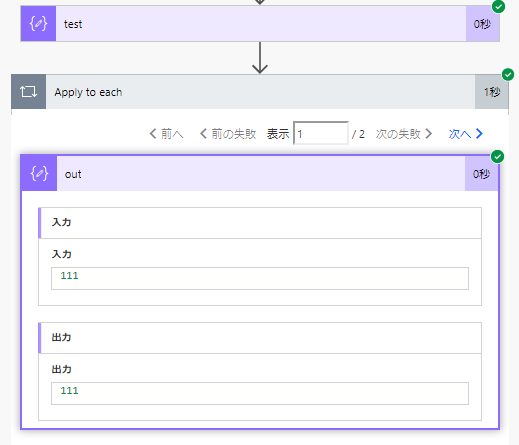Open the test action header
The width and height of the screenshot is (519, 445).
coord(261,24)
